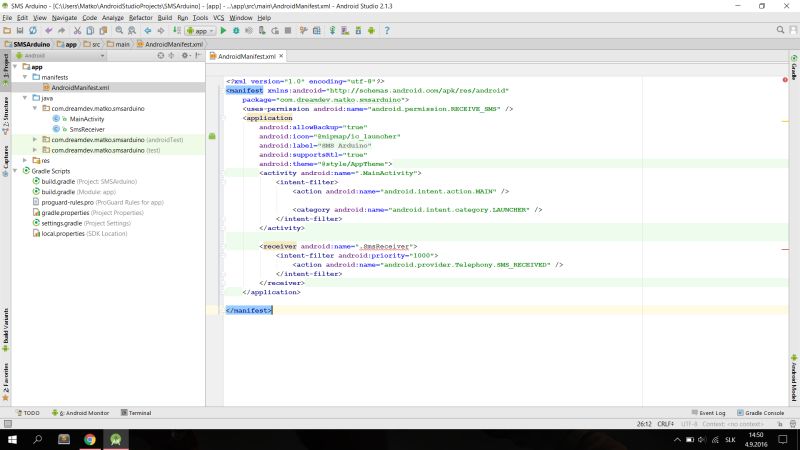800x450 pixels.
Task: Click the Scroll from Source target icon
Action: pyautogui.click(x=161, y=56)
